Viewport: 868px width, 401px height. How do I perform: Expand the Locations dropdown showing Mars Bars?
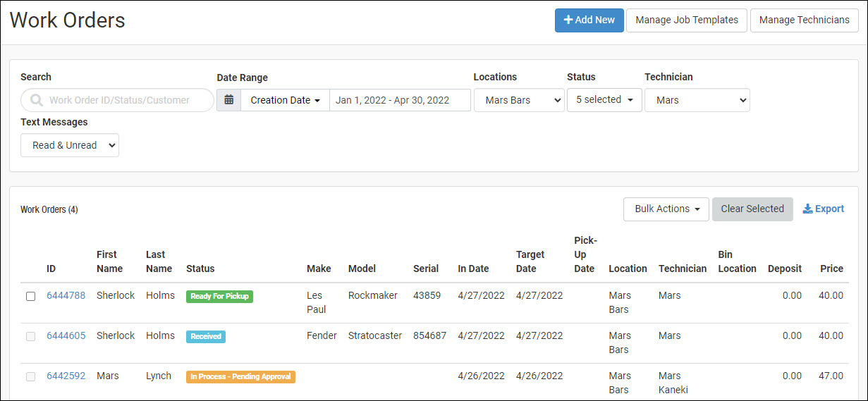coord(519,100)
